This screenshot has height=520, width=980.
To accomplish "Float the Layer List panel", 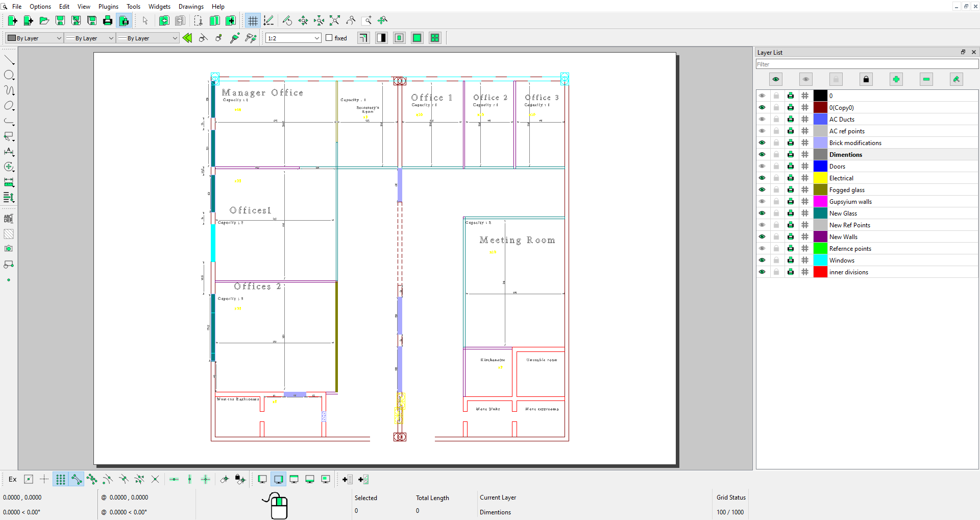I will [x=963, y=52].
